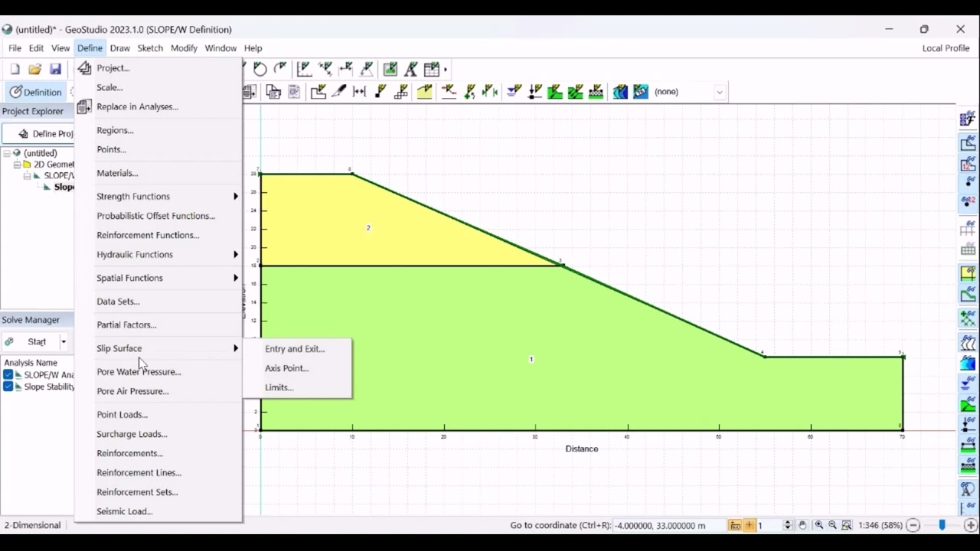Screen dimensions: 980x551
Task: Click the Local Profile link
Action: pyautogui.click(x=946, y=48)
